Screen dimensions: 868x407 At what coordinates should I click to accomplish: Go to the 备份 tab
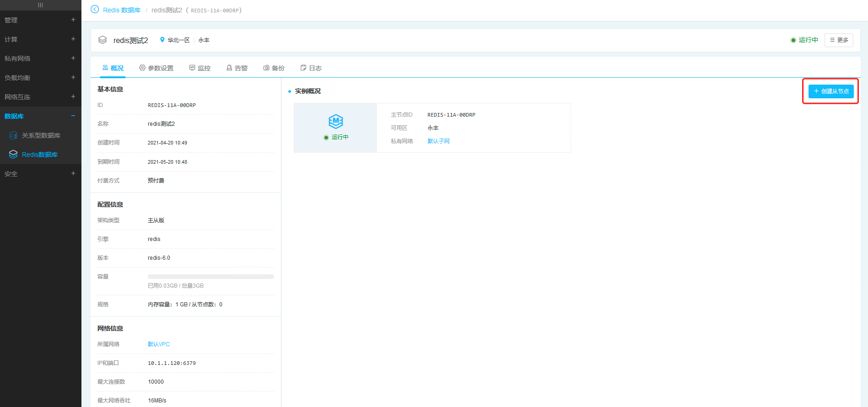[x=274, y=68]
